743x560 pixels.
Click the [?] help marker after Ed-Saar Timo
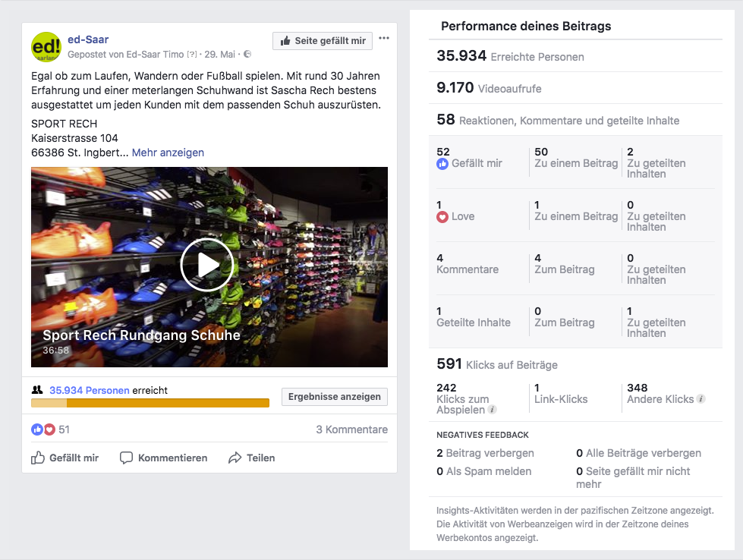point(192,55)
